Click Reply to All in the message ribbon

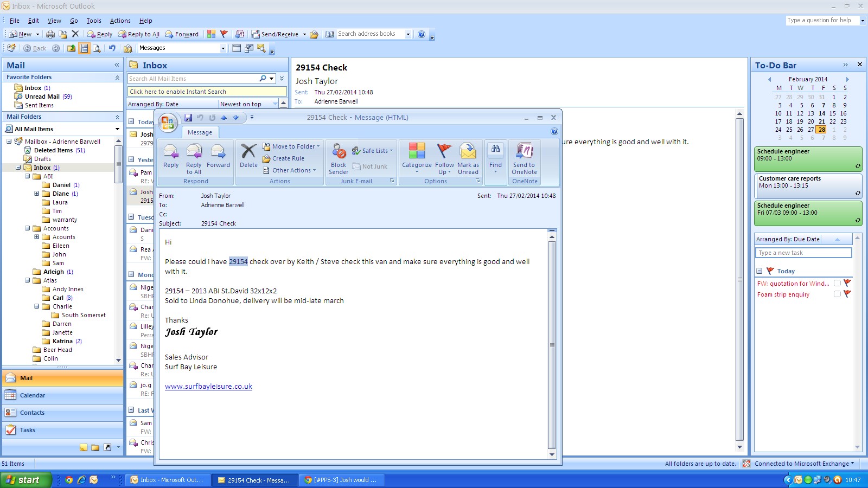(194, 159)
